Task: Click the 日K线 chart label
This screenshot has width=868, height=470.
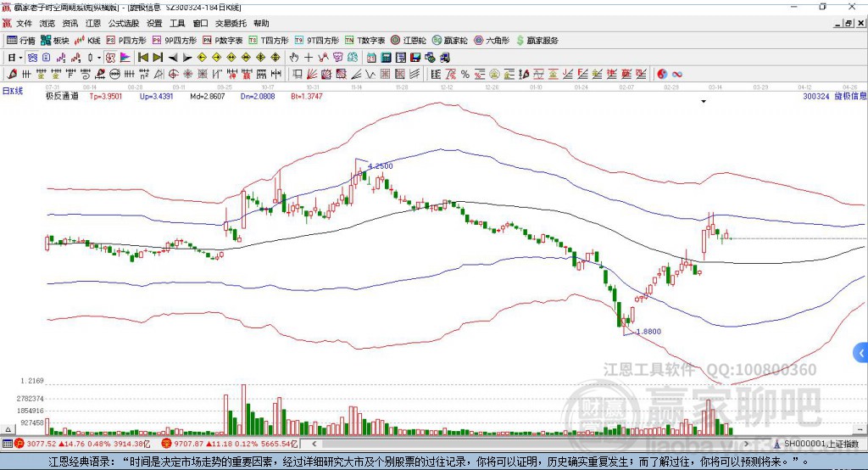Action: click(13, 91)
